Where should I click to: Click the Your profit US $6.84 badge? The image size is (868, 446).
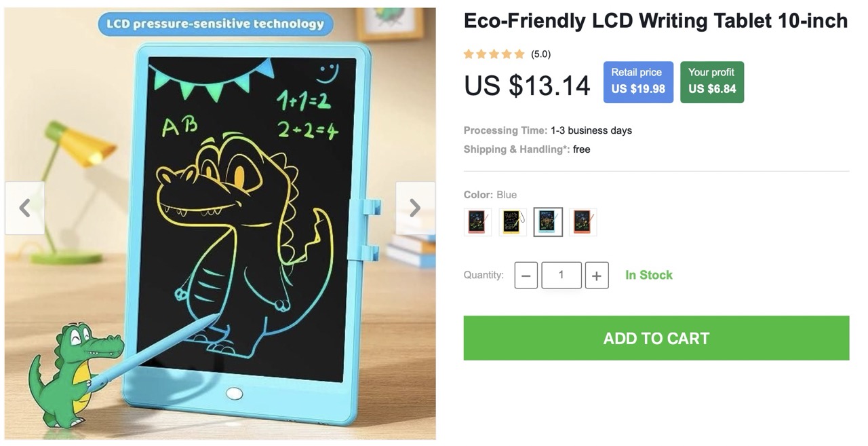[x=712, y=82]
